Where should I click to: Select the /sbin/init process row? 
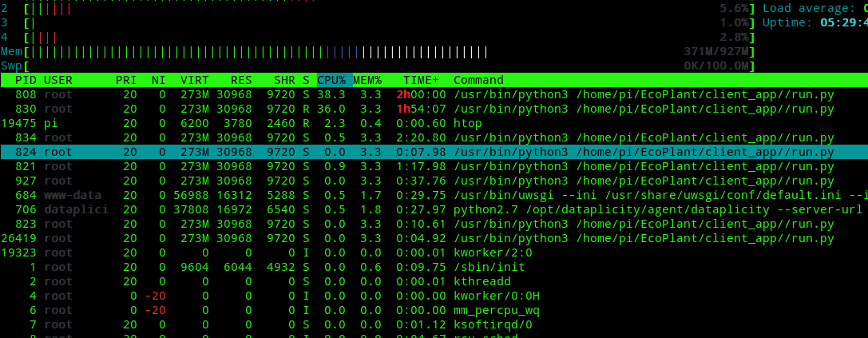point(434,267)
